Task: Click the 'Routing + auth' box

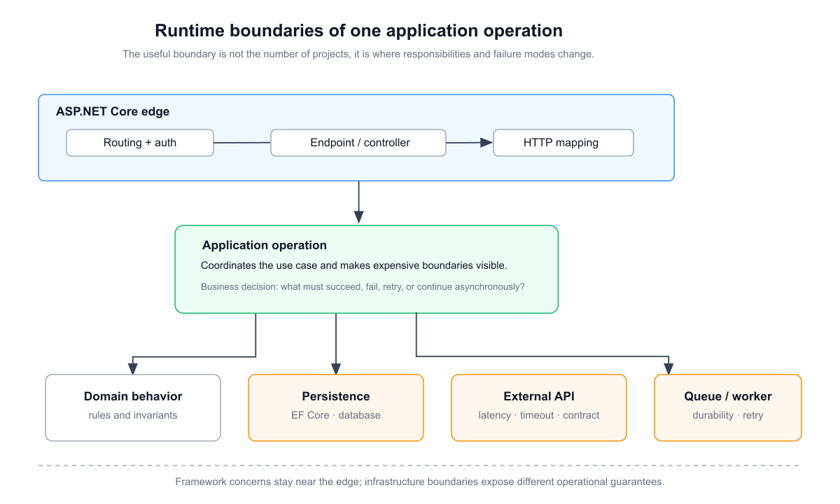Action: click(140, 143)
